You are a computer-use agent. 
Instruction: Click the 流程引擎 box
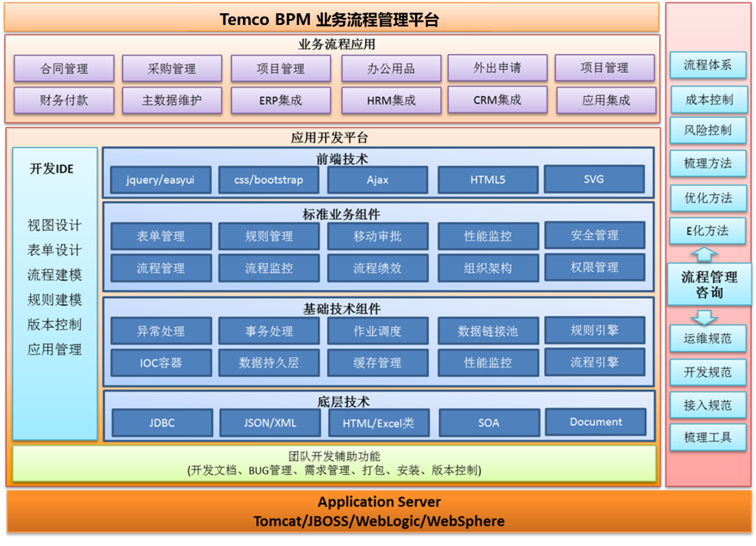[594, 362]
